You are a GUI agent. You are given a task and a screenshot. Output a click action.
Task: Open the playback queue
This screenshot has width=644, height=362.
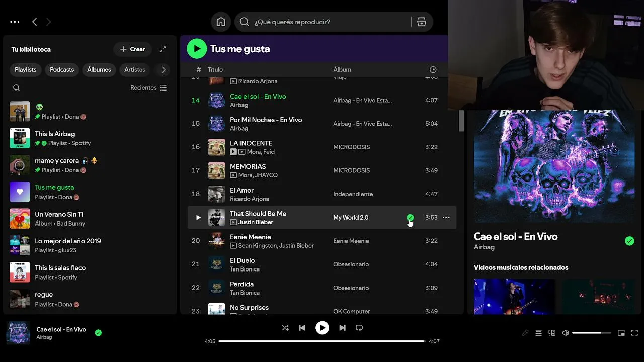(538, 333)
